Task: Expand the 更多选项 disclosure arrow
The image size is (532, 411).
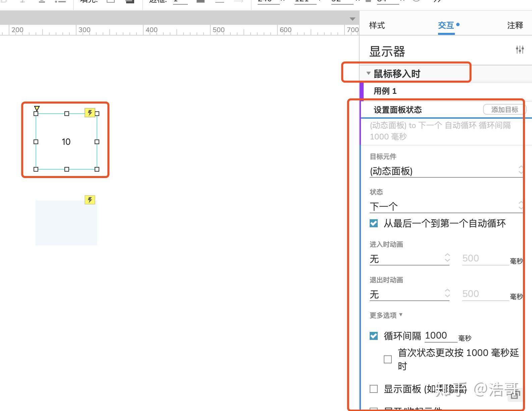Action: [x=401, y=314]
